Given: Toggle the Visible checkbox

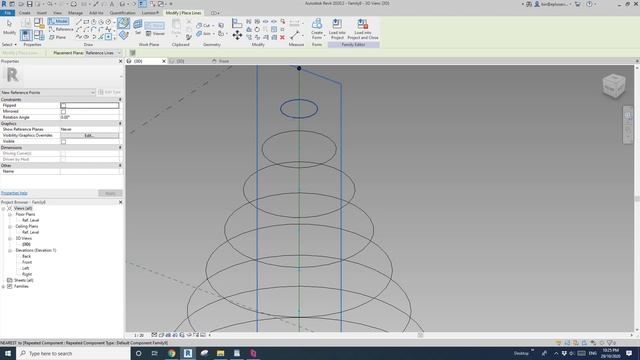Looking at the screenshot, I should click(x=63, y=142).
